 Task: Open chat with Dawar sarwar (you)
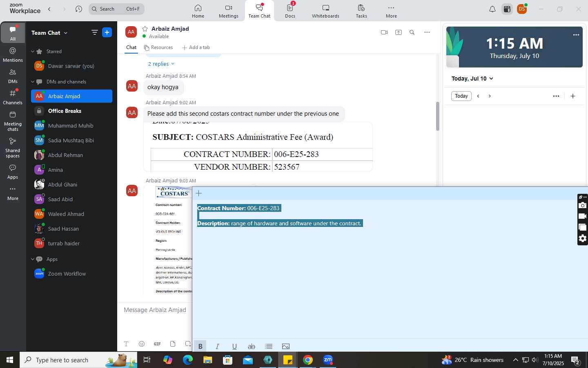[x=71, y=66]
